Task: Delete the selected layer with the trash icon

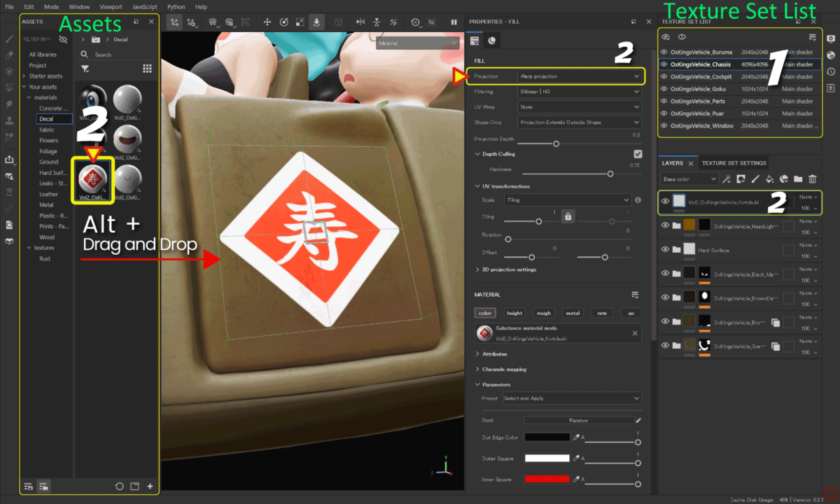Action: [812, 179]
